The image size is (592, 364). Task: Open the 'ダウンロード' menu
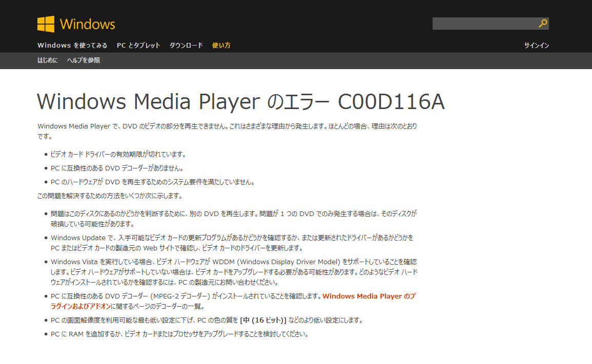tap(186, 45)
